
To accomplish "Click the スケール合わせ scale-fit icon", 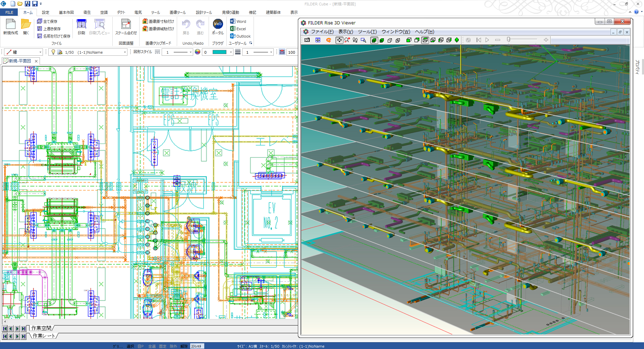I will 126,24.
